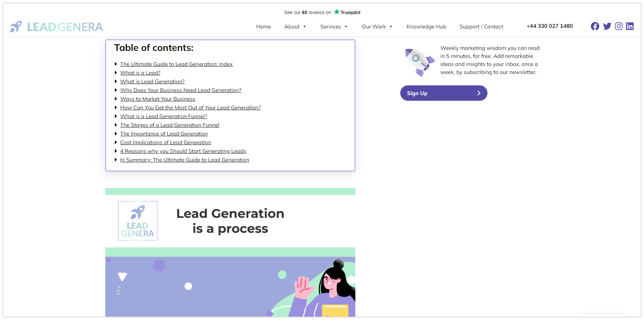Screen dimensions: 644x320
Task: Expand the About dropdown menu
Action: (295, 27)
